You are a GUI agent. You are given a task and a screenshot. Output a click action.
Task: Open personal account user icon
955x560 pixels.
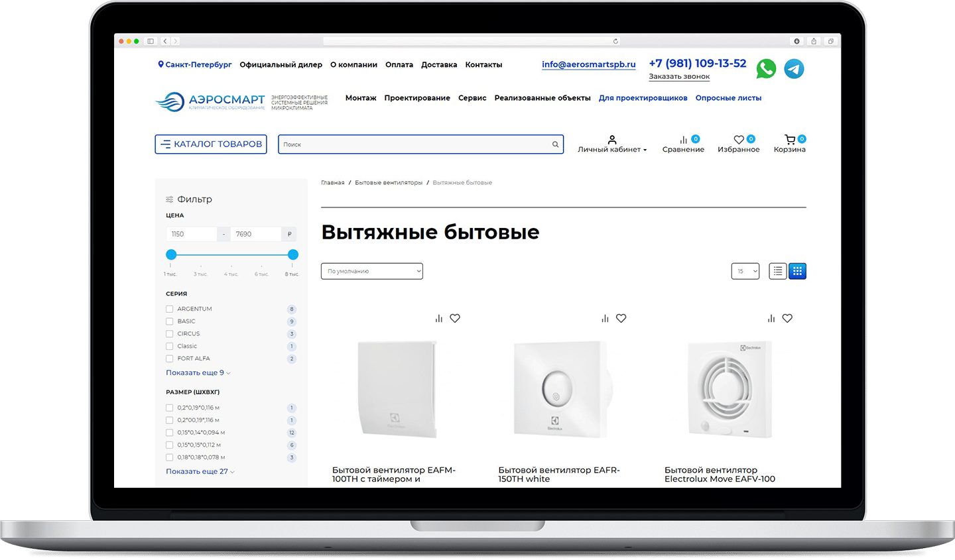pyautogui.click(x=612, y=140)
